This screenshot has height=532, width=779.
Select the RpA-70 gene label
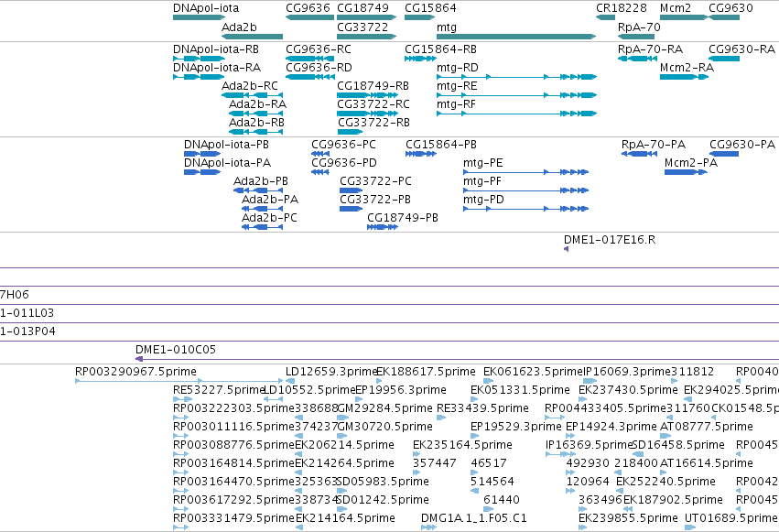[639, 27]
